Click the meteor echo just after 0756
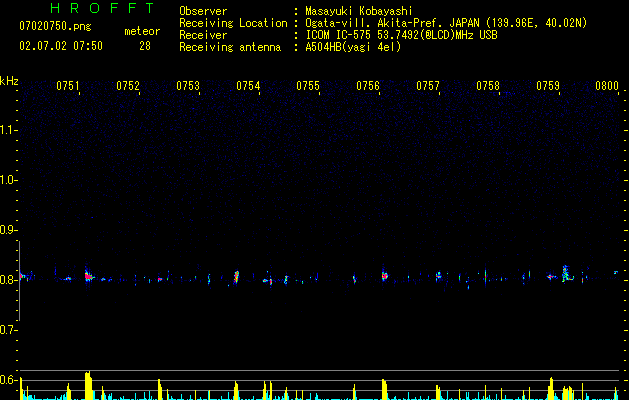 [385, 275]
